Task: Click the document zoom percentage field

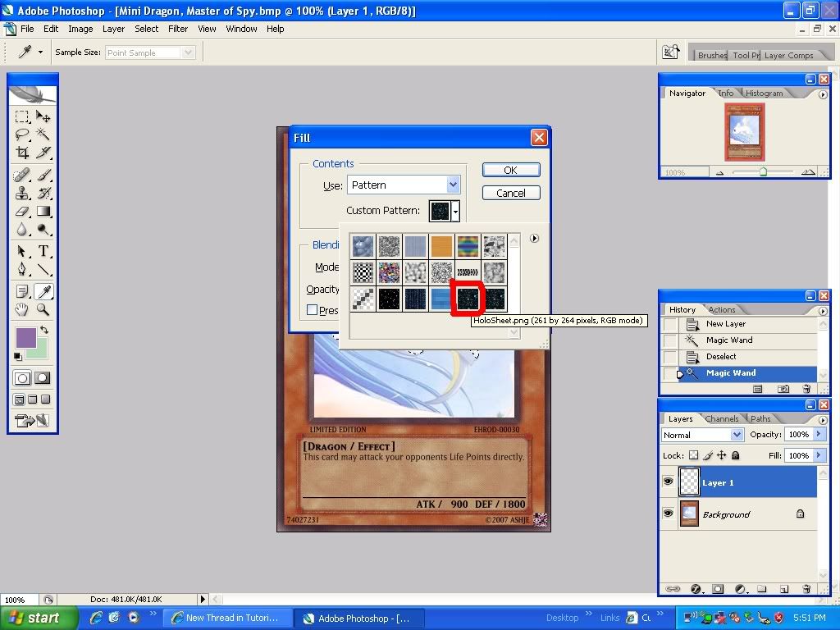Action: click(x=19, y=600)
